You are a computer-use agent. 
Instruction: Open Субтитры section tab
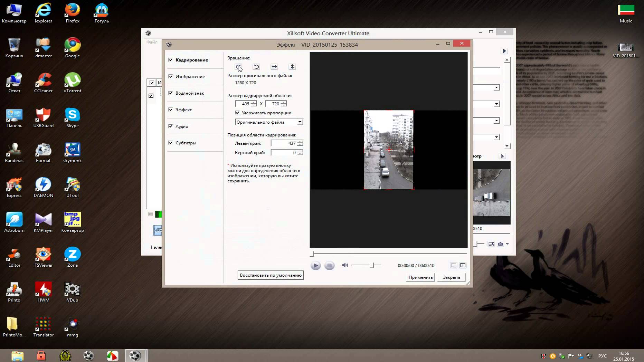pos(186,143)
